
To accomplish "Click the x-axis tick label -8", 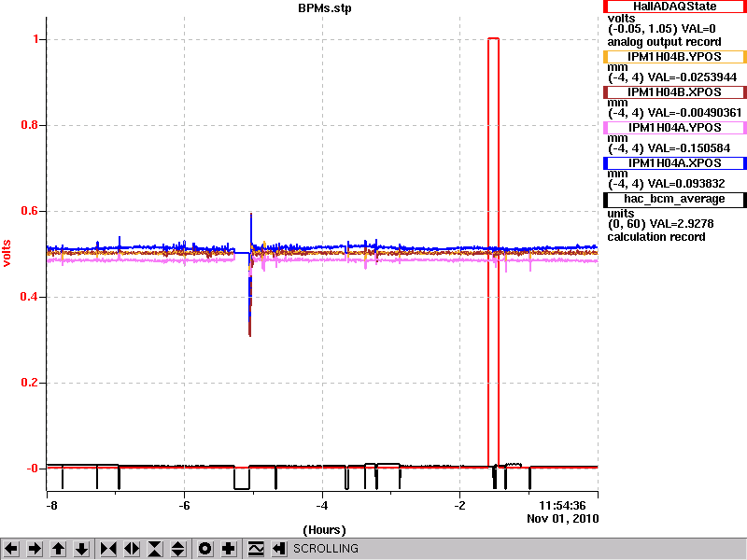I will 51,506.
